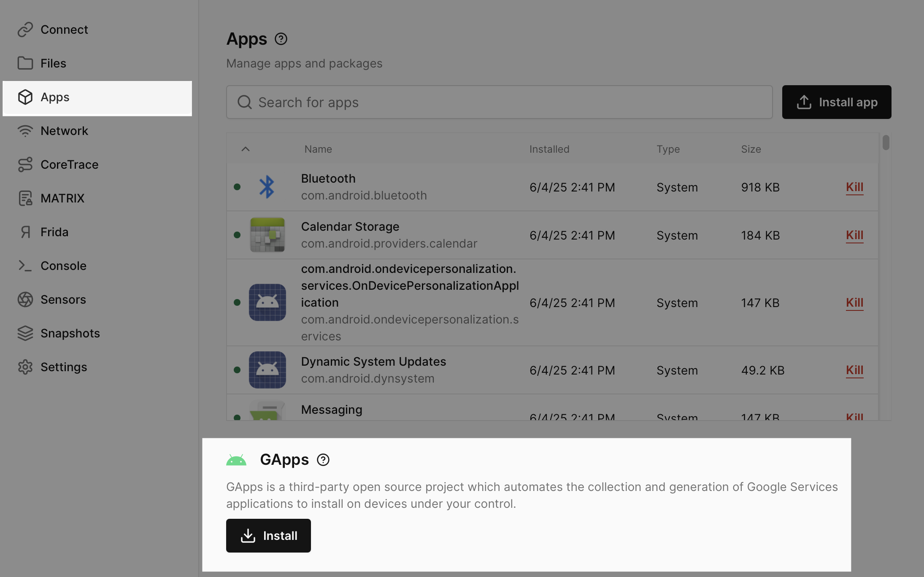
Task: Click the Apps section label in the sidebar
Action: tap(55, 97)
